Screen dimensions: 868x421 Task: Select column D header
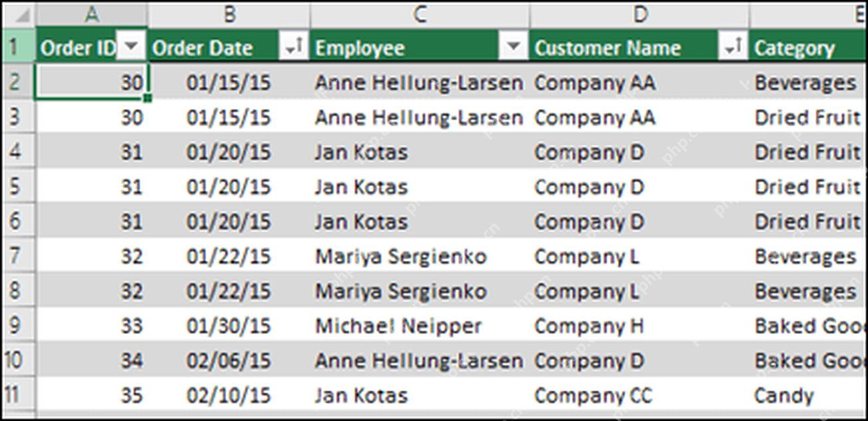(x=640, y=15)
